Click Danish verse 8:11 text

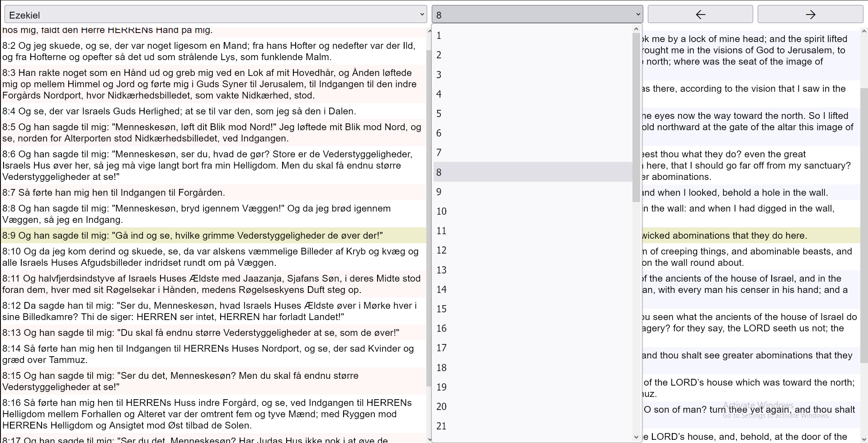tap(213, 284)
